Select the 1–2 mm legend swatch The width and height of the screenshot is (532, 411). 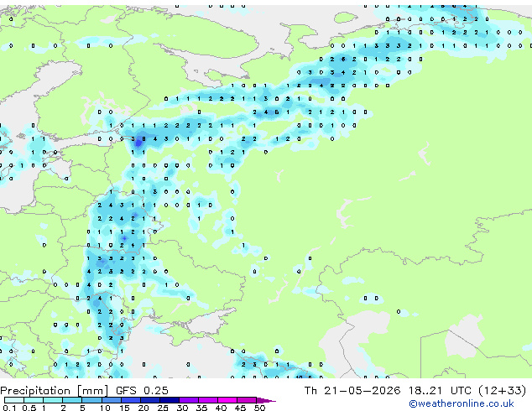pyautogui.click(x=53, y=400)
